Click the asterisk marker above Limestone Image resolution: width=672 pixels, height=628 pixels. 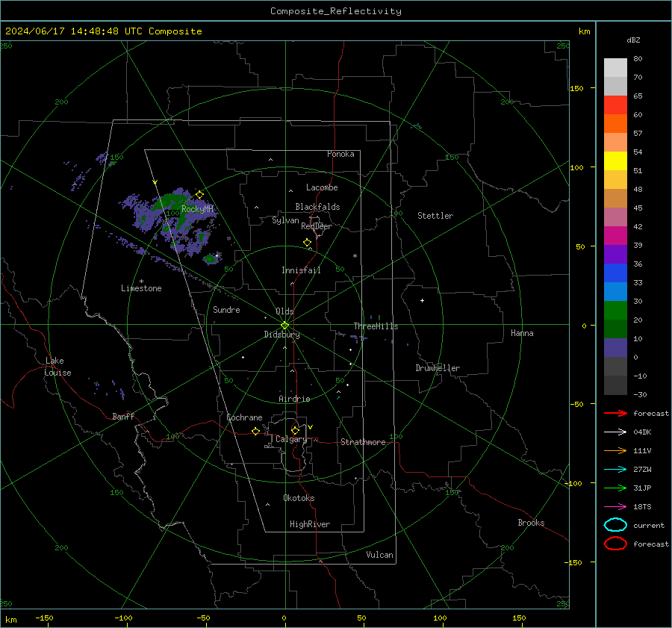141,282
